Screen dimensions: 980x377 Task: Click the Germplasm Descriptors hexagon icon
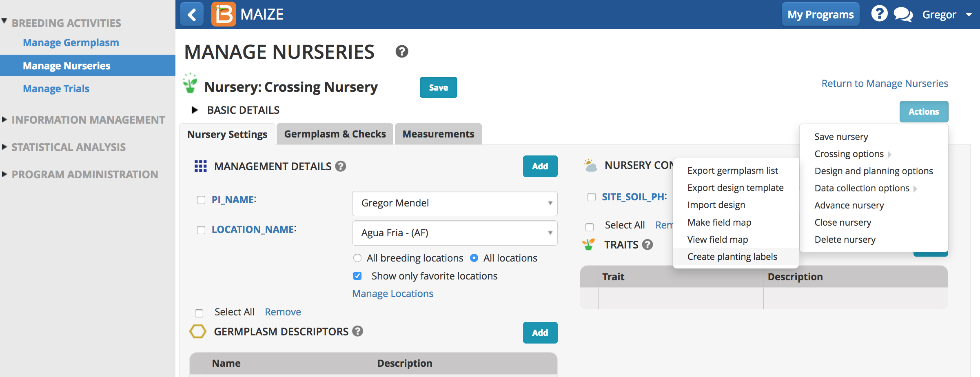pos(198,331)
